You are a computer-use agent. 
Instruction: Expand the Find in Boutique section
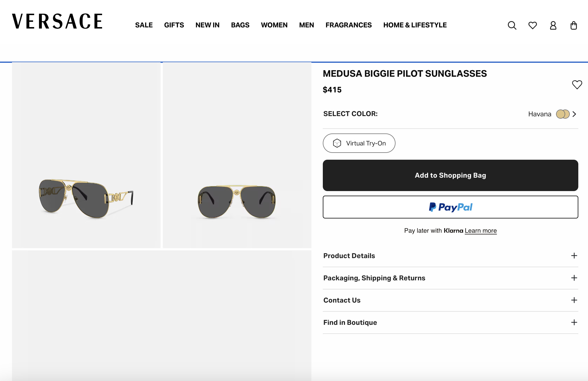pyautogui.click(x=574, y=322)
